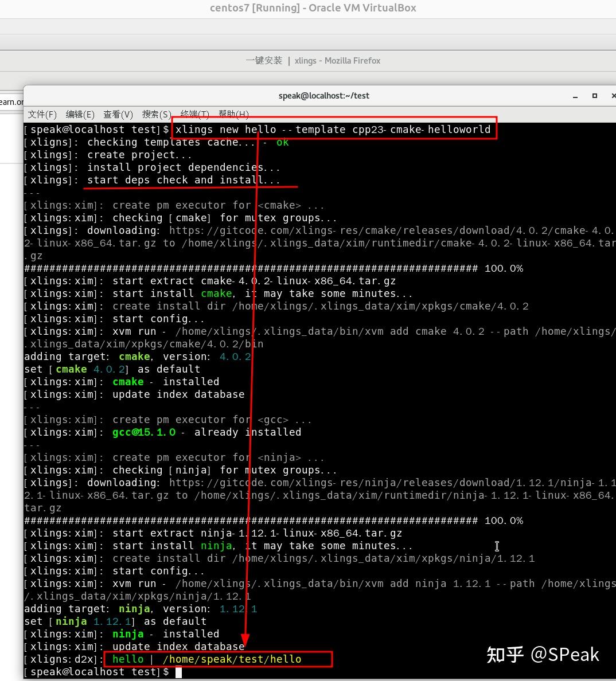Open the 编辑(E) menu
This screenshot has height=681, width=616.
[80, 114]
